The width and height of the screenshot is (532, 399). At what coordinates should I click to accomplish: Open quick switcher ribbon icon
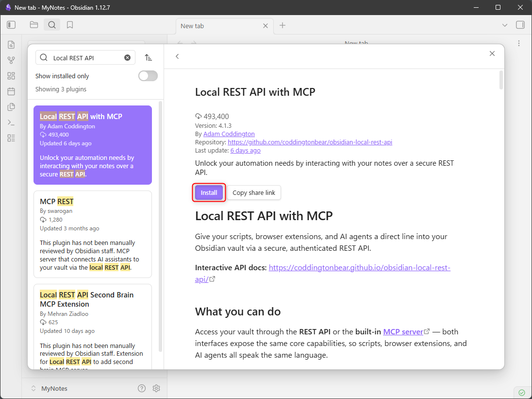[11, 45]
